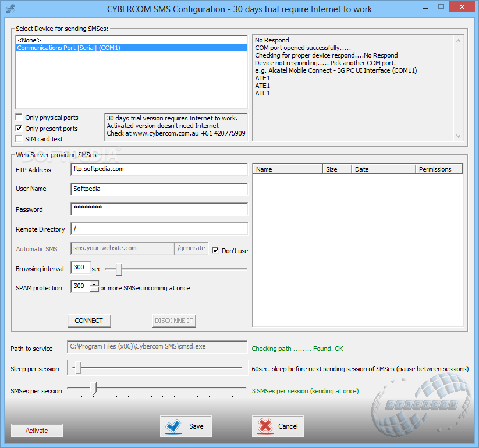
Task: Decrease SPAM protection with down arrow
Action: point(94,289)
